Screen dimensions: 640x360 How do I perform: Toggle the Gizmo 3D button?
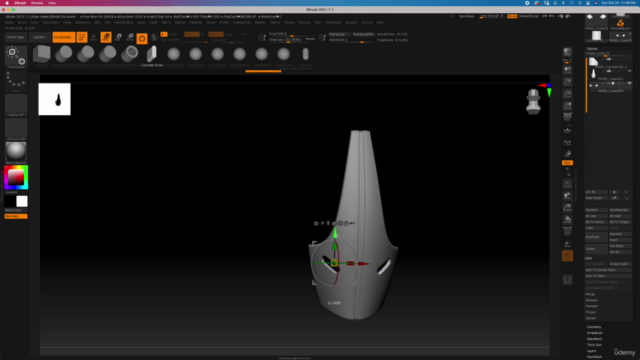pos(142,38)
